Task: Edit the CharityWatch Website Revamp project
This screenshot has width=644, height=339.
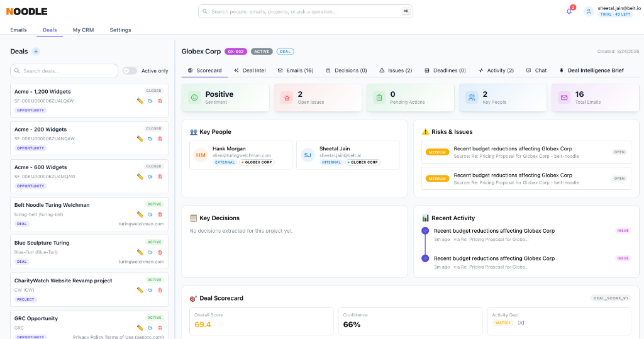Action: click(x=140, y=290)
